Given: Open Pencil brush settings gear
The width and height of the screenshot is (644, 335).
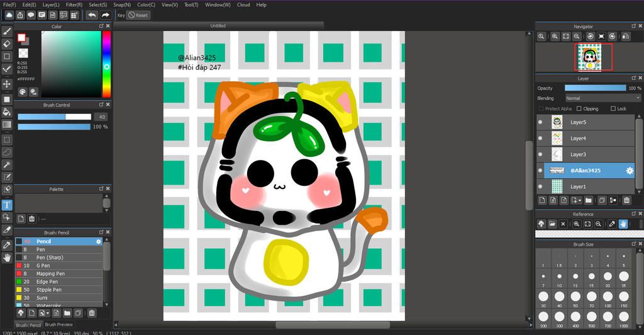Looking at the screenshot, I should pos(99,241).
